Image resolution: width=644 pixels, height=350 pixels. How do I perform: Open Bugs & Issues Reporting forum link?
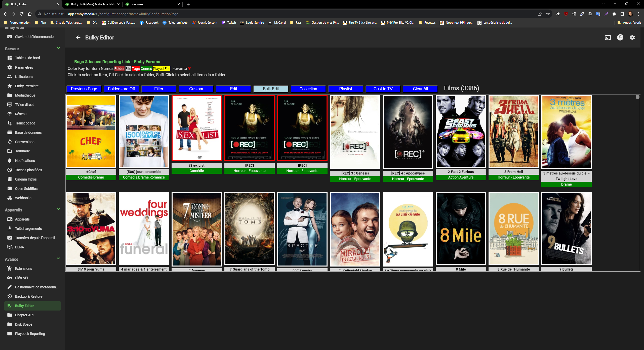click(117, 62)
